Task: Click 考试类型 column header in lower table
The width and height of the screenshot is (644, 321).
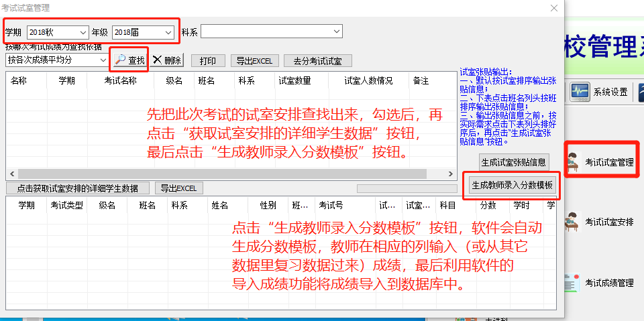Action: click(x=67, y=206)
